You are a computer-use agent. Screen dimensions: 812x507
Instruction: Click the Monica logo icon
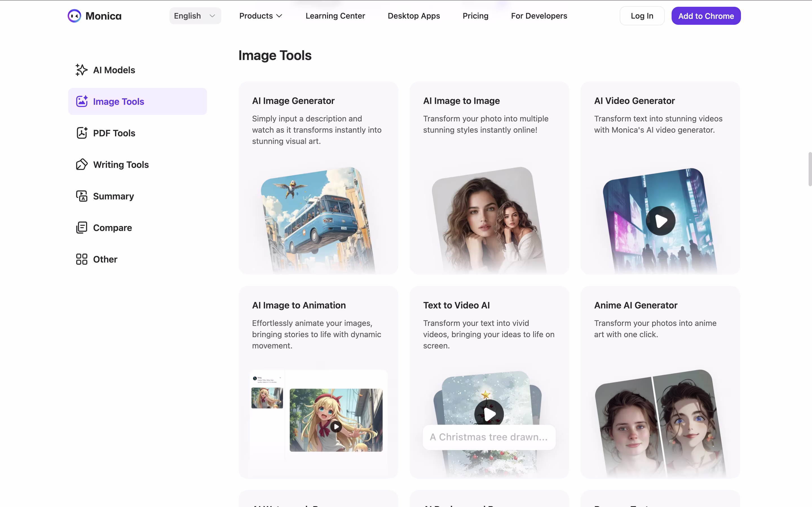pyautogui.click(x=74, y=16)
